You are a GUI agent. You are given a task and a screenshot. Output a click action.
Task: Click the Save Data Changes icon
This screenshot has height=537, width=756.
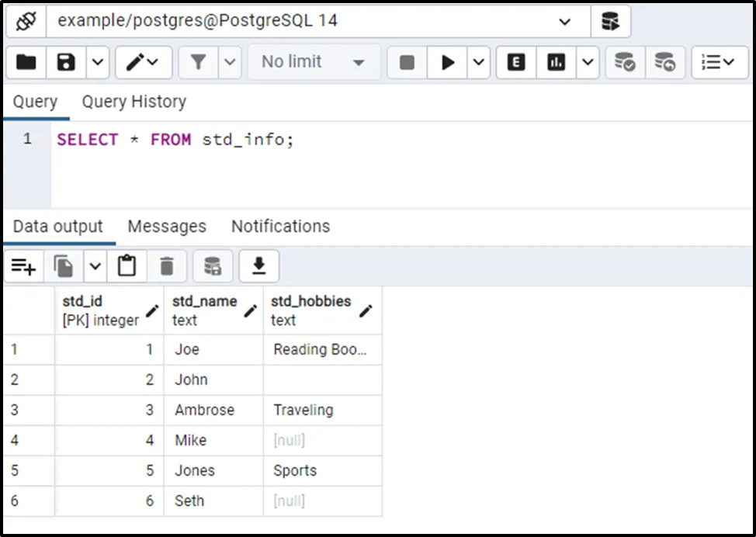click(212, 267)
